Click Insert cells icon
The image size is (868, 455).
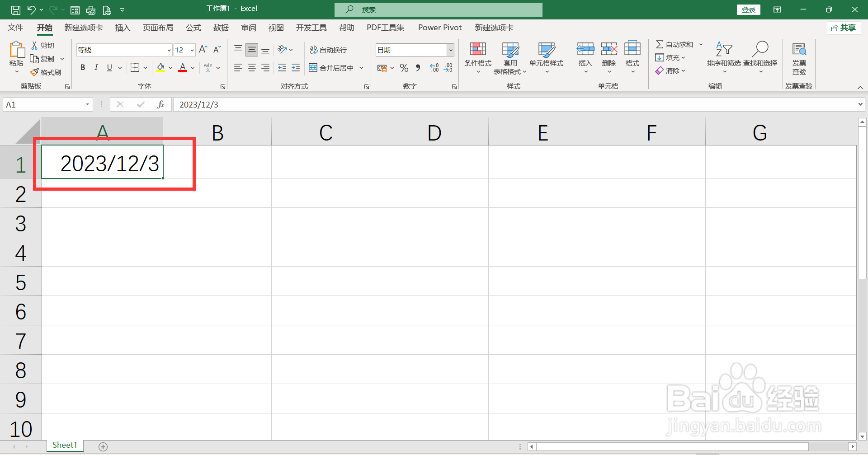pyautogui.click(x=585, y=49)
